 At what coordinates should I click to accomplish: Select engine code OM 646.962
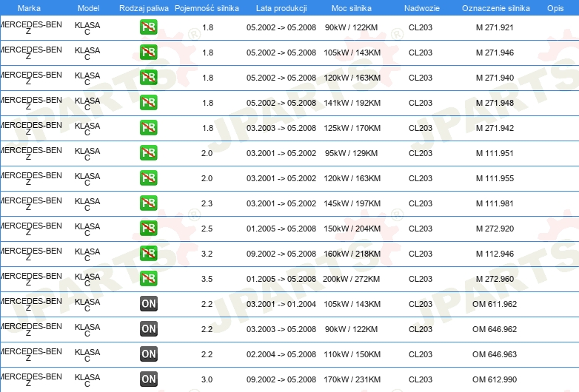pos(495,329)
